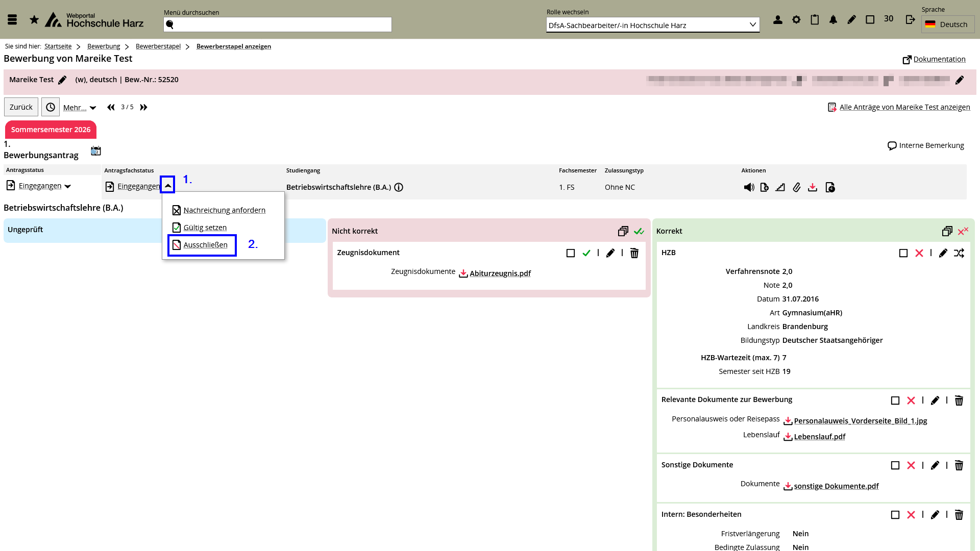
Task: Expand Antragsstatus Eingegangen dropdown arrow
Action: (68, 186)
